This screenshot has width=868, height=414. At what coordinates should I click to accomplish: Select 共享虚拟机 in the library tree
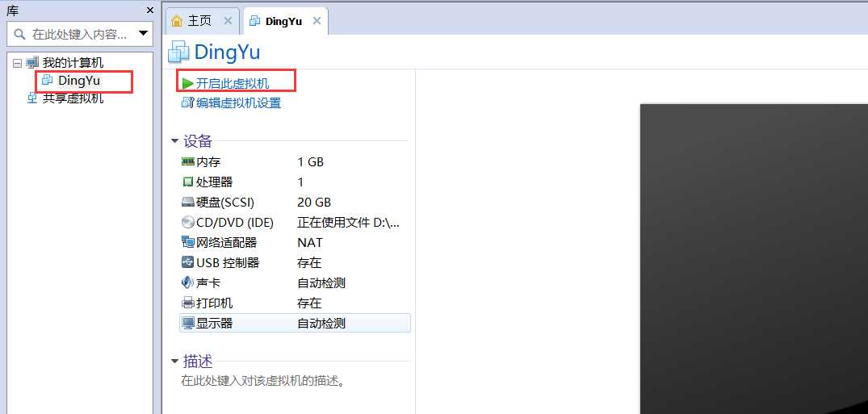pyautogui.click(x=73, y=98)
